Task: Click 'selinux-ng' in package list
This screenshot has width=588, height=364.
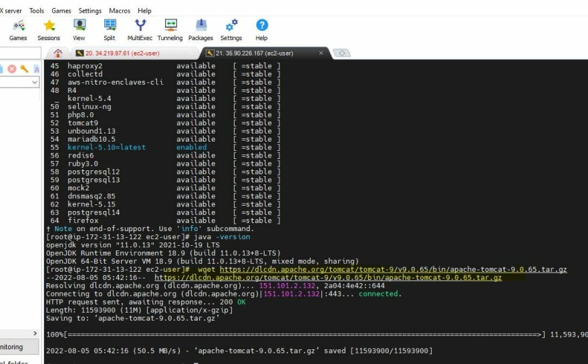Action: point(90,107)
